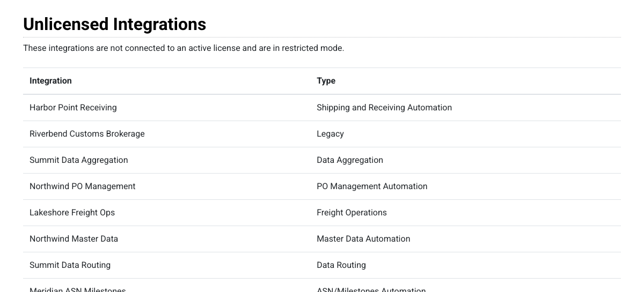
Task: Select Riverbend Customs Brokerage integration
Action: tap(87, 134)
